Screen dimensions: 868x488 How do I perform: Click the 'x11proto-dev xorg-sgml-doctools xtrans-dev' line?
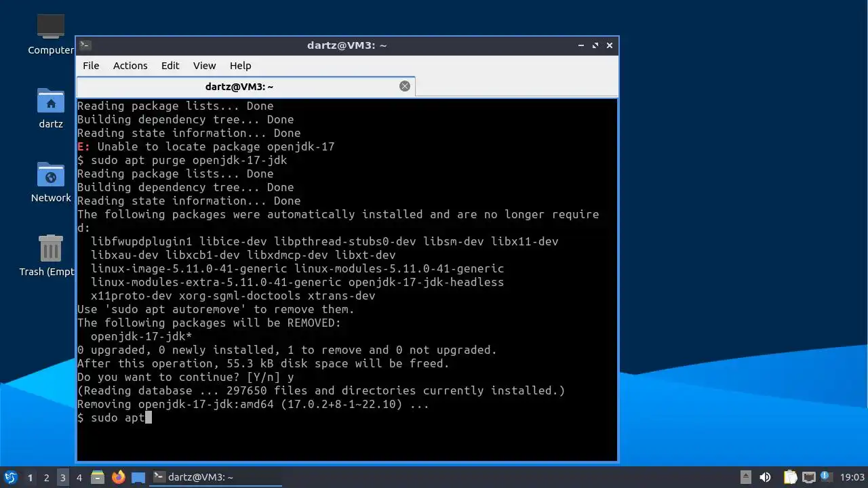pyautogui.click(x=233, y=296)
